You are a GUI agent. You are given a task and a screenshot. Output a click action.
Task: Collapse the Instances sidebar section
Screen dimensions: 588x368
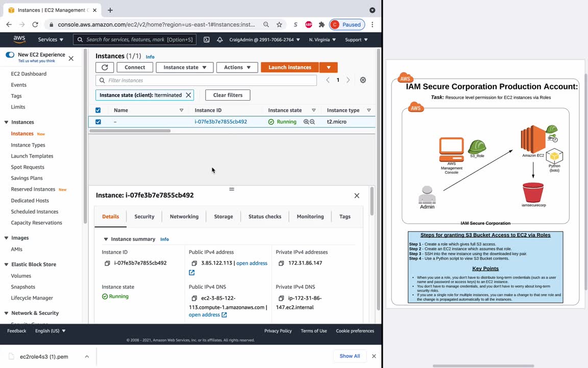(6, 122)
